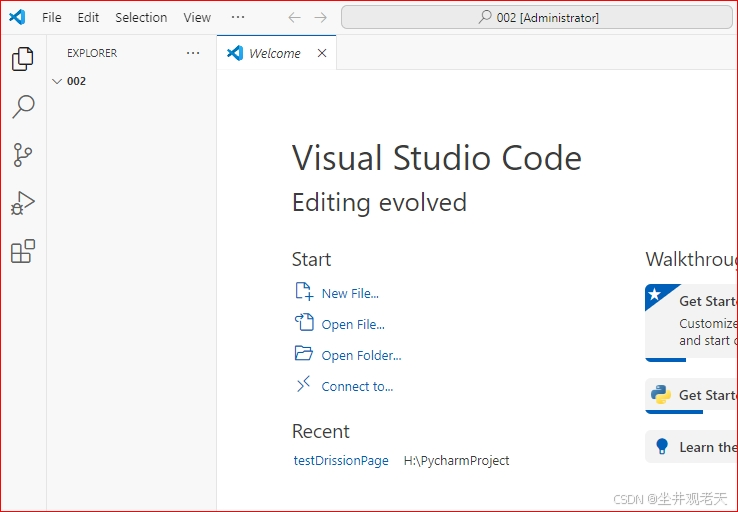Go forward using the right arrow
The height and width of the screenshot is (512, 738).
tap(321, 18)
